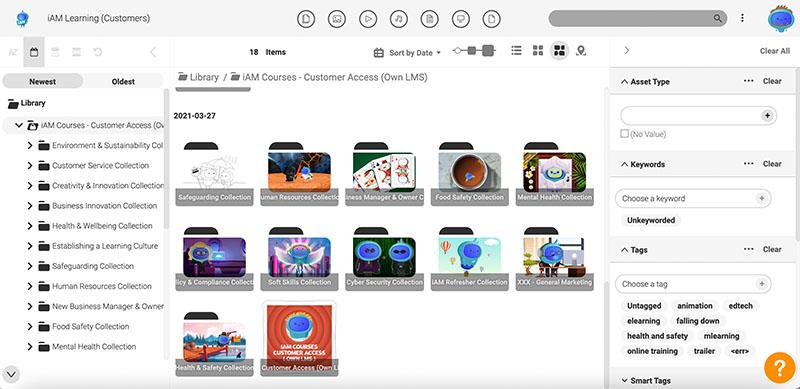Viewport: 800px width, 389px height.
Task: Toggle the Unkeyworded keyword chip
Action: [651, 221]
